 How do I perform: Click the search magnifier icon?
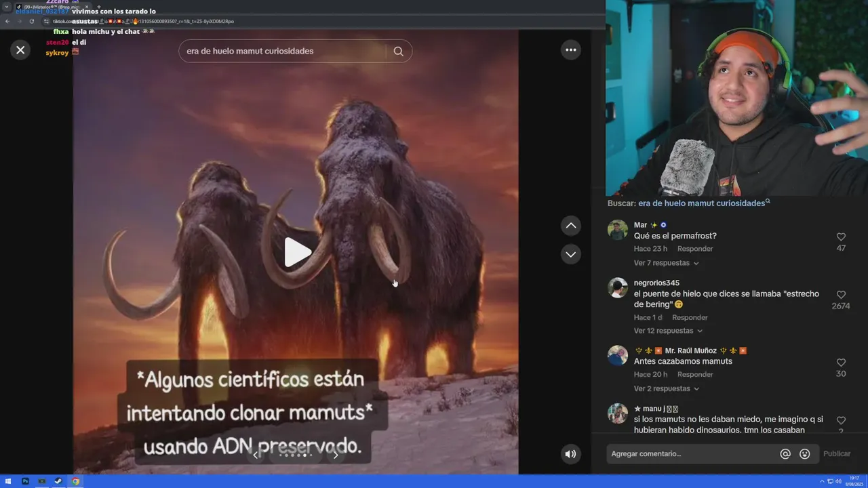(398, 51)
